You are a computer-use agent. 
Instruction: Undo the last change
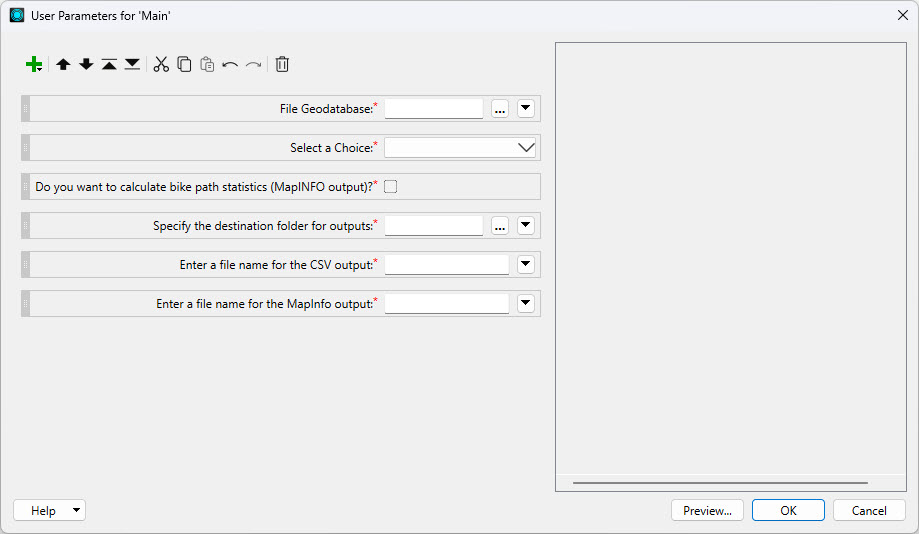(230, 64)
